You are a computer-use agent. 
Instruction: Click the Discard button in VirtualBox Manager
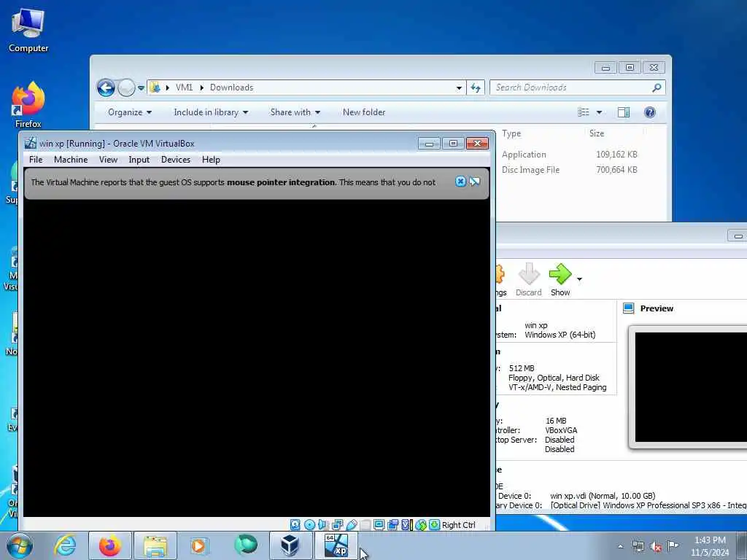[529, 280]
